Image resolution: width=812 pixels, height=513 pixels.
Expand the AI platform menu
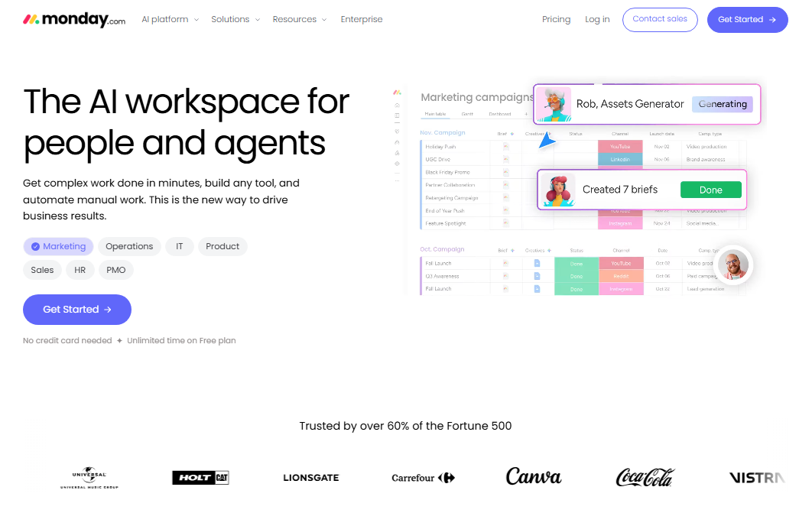point(171,19)
